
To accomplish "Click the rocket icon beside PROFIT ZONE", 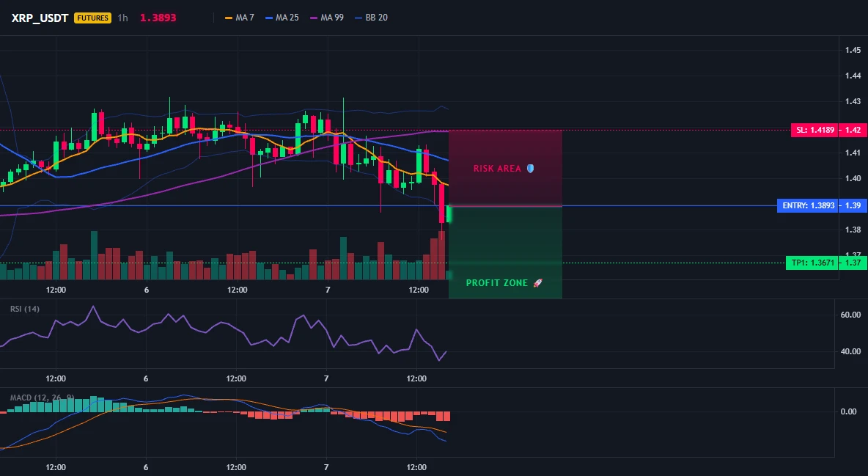I will 537,282.
